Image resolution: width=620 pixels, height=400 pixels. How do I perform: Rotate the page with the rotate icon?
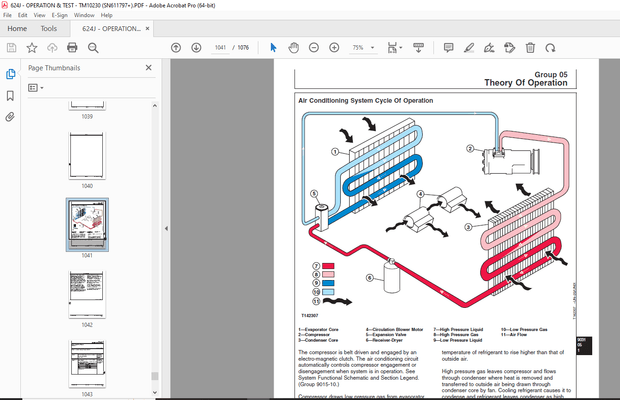point(550,48)
